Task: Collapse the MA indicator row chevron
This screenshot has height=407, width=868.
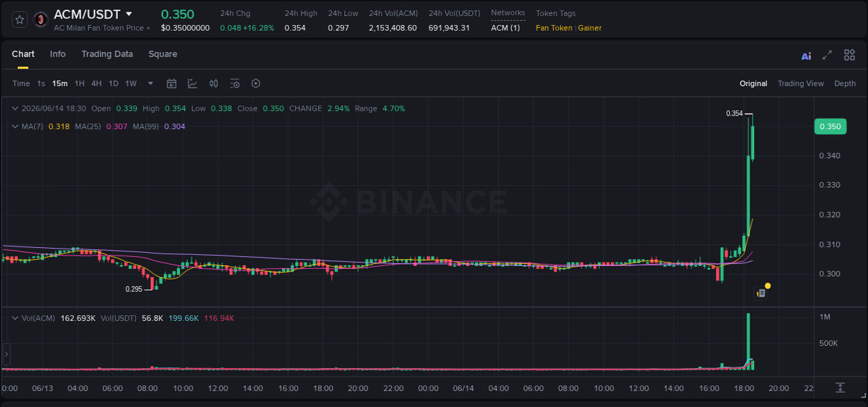Action: [15, 126]
